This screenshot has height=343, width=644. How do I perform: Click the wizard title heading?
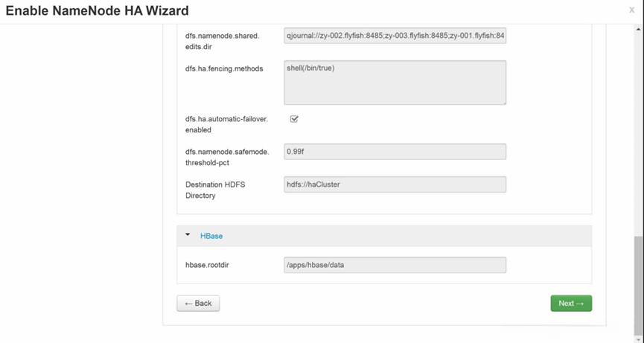pyautogui.click(x=97, y=10)
